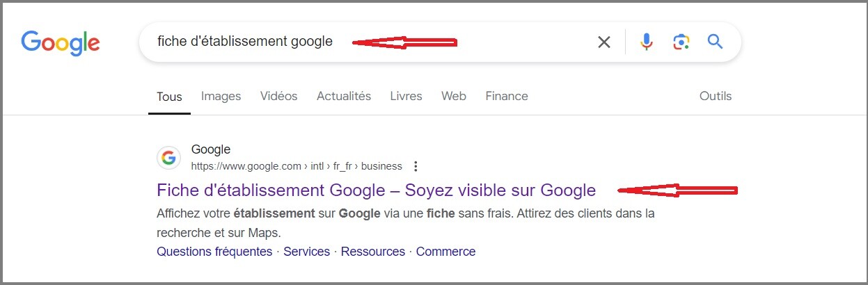
Task: Switch to the Vidéos tab
Action: click(278, 96)
